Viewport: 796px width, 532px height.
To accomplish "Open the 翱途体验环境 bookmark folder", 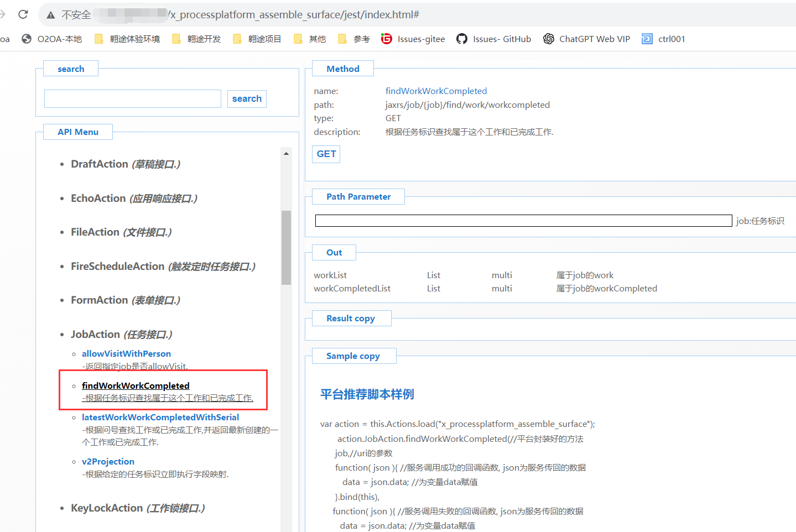I will (127, 39).
